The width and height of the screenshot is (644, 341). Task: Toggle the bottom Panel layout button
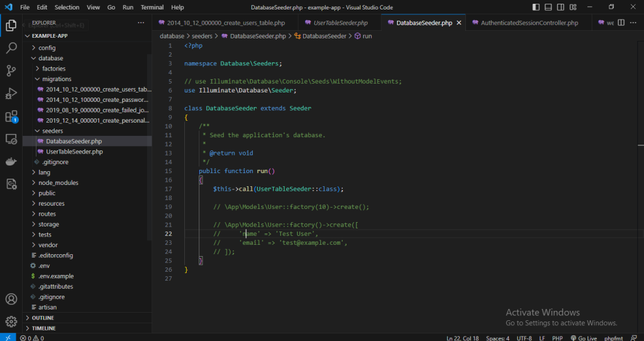[x=548, y=7]
